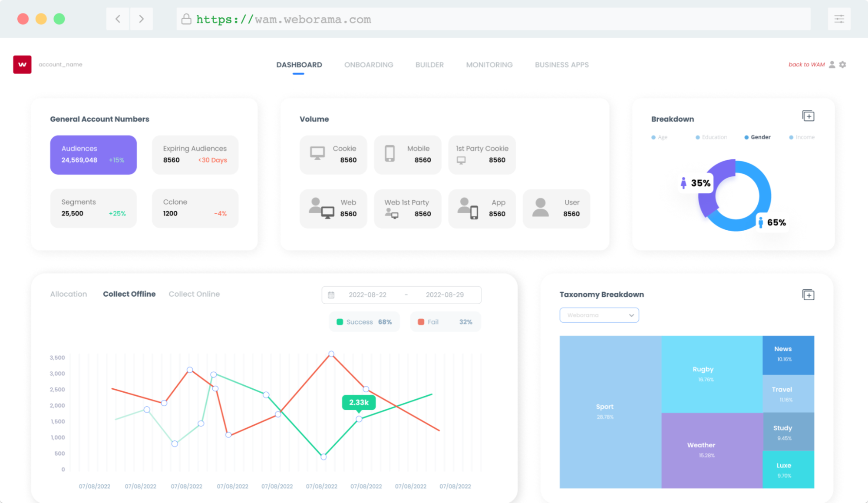868x503 pixels.
Task: Open the settings gear icon
Action: point(843,64)
